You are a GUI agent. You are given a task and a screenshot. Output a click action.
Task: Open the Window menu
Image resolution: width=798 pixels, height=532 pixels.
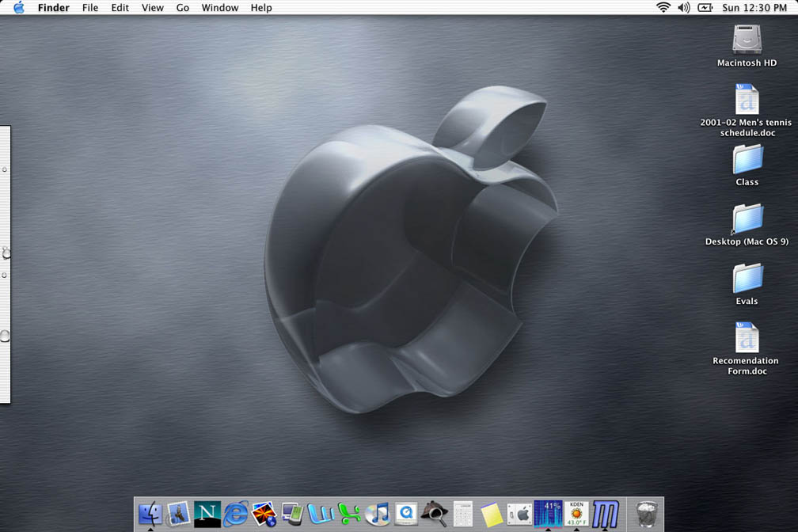(220, 8)
